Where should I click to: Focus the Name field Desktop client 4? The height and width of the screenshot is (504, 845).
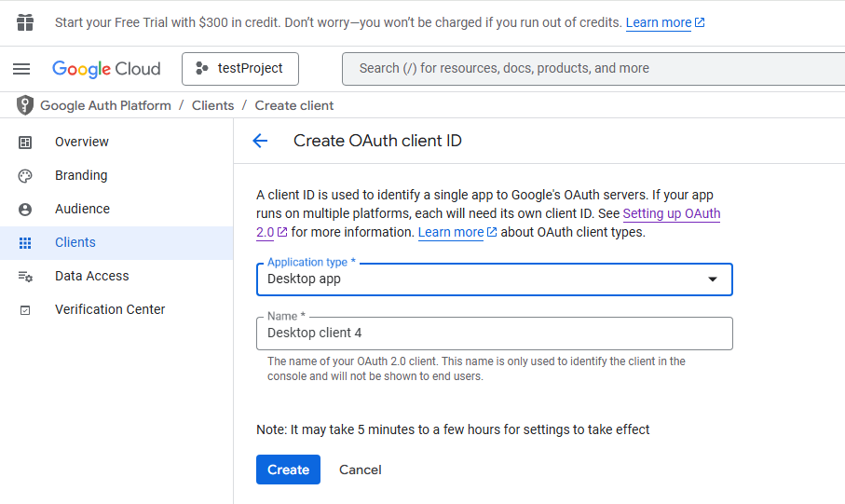tap(494, 334)
